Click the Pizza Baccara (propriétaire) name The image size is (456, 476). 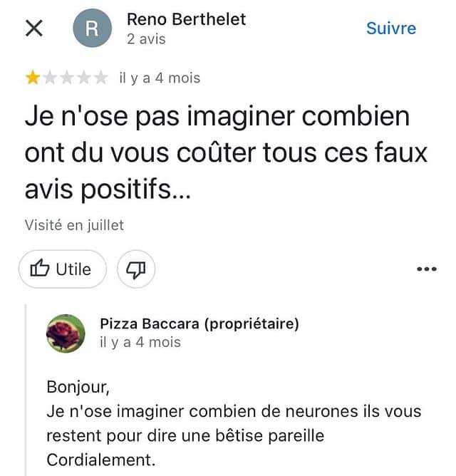click(x=199, y=324)
